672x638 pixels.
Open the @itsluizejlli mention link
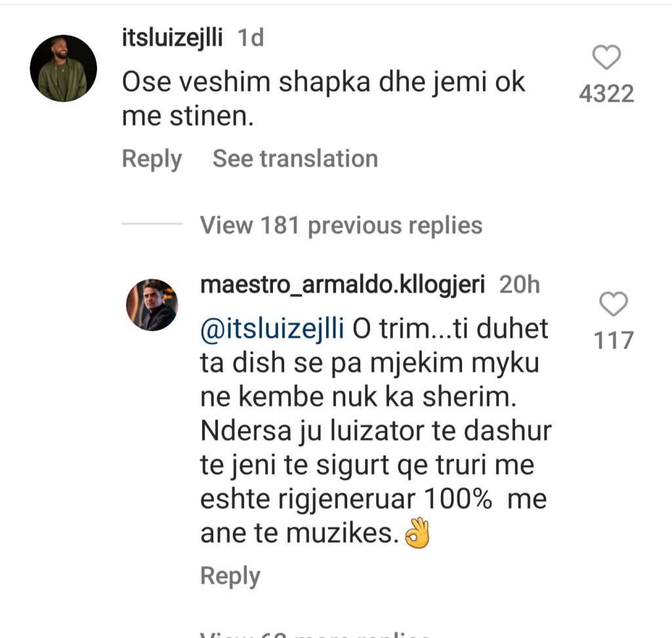272,328
